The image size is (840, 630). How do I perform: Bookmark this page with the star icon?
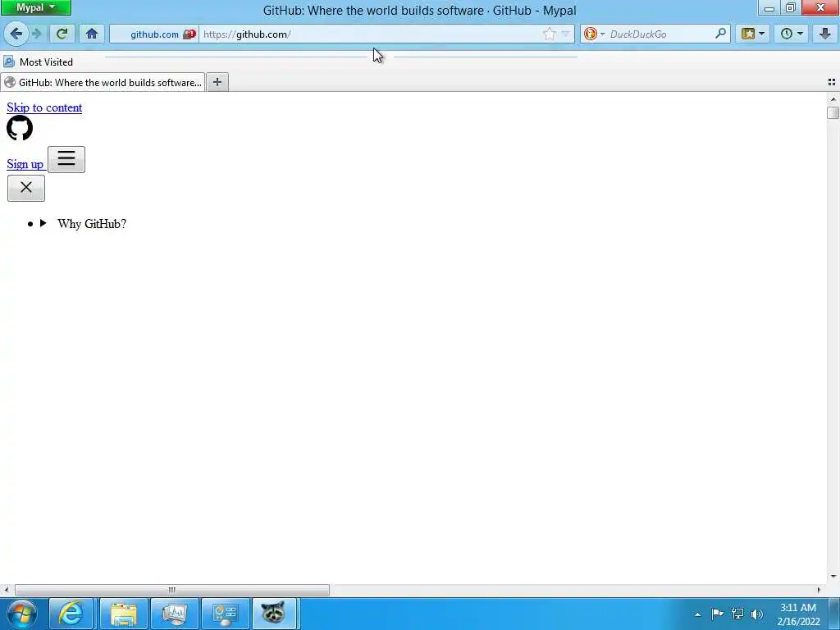[x=549, y=34]
